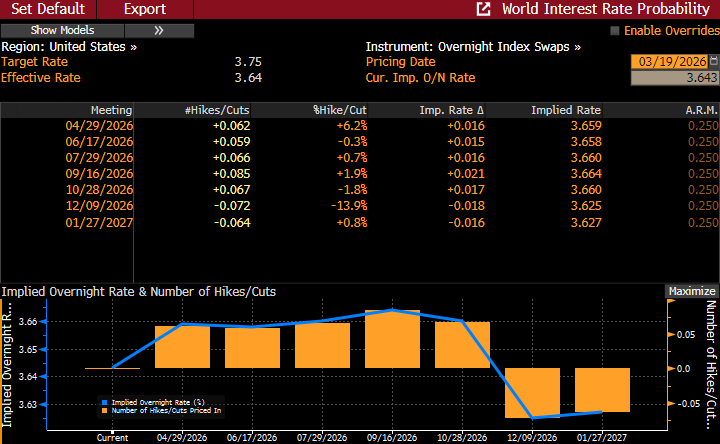Expand the Region: United States selector
This screenshot has height=444, width=720.
click(x=69, y=46)
